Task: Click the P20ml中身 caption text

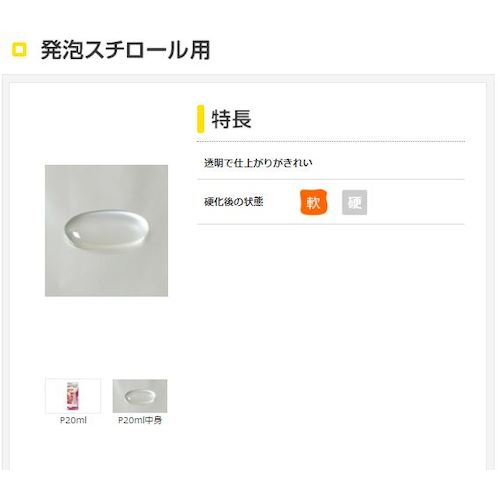Action: point(140,420)
